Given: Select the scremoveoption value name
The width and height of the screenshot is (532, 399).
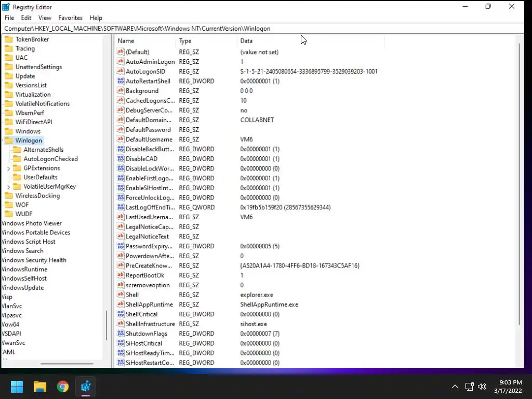Looking at the screenshot, I should click(148, 285).
